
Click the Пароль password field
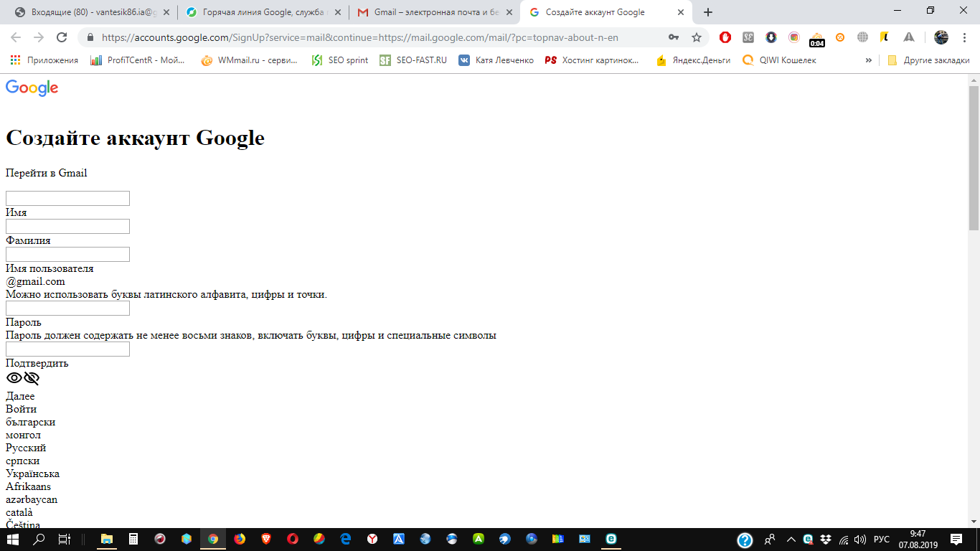point(67,308)
